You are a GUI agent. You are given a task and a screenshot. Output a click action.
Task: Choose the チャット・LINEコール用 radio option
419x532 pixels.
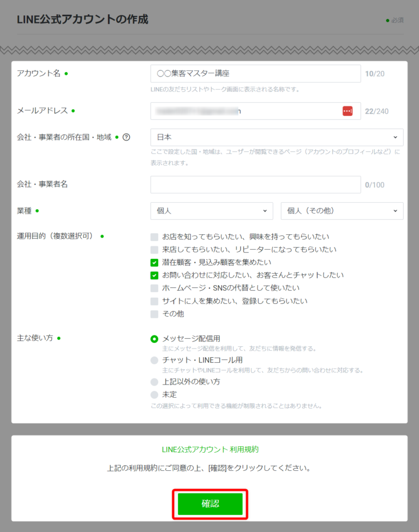click(x=154, y=360)
